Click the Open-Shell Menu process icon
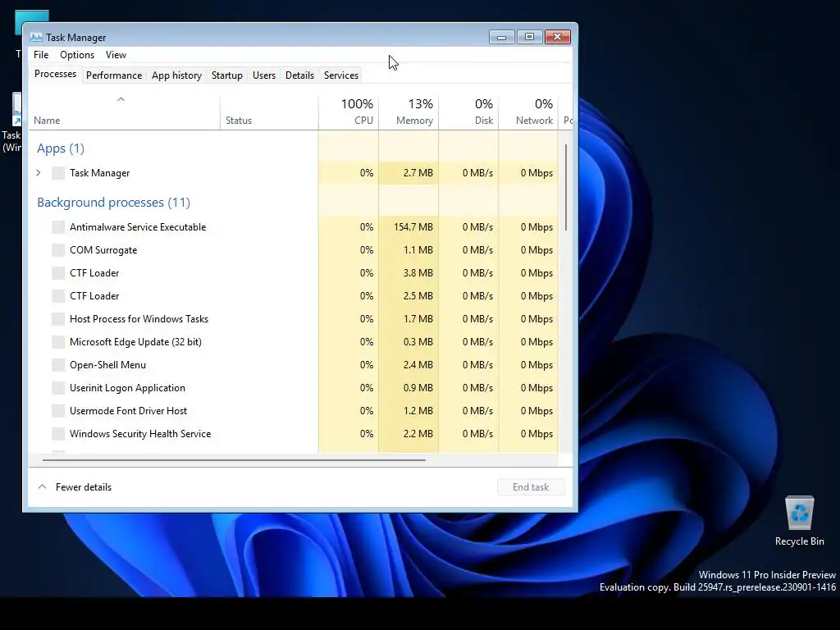The image size is (840, 630). tap(58, 365)
